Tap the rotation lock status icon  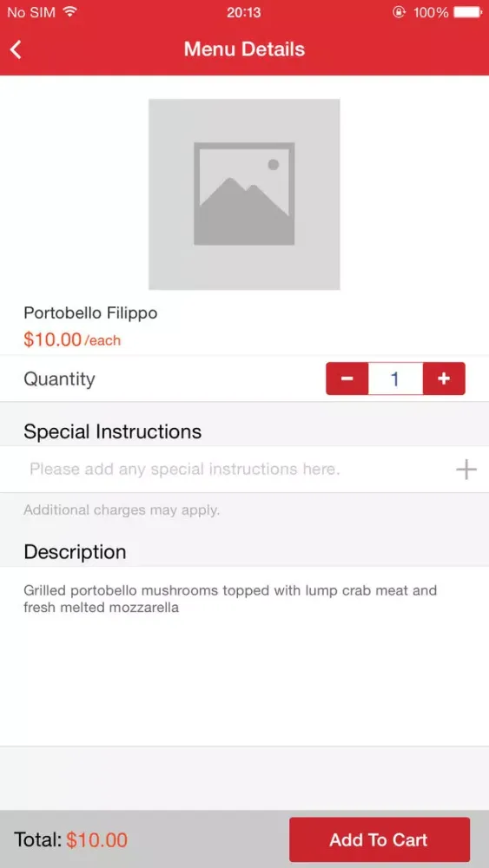pyautogui.click(x=399, y=11)
